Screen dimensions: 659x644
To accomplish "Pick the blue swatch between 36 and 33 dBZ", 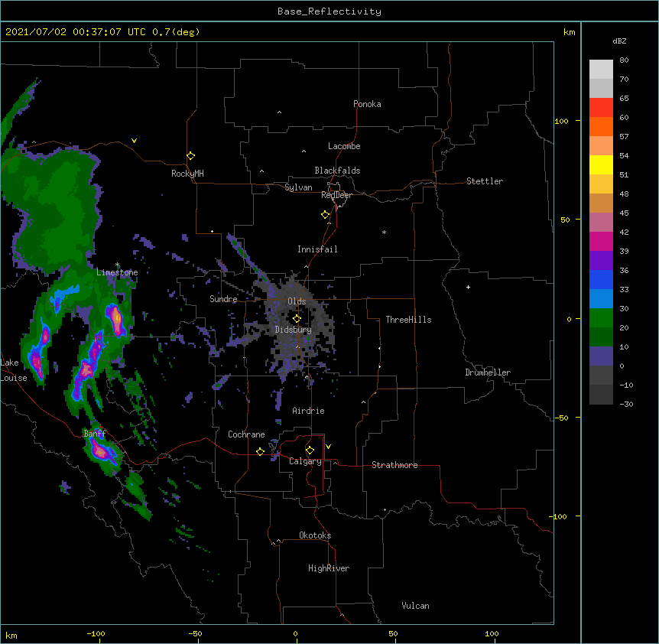I will tap(601, 279).
